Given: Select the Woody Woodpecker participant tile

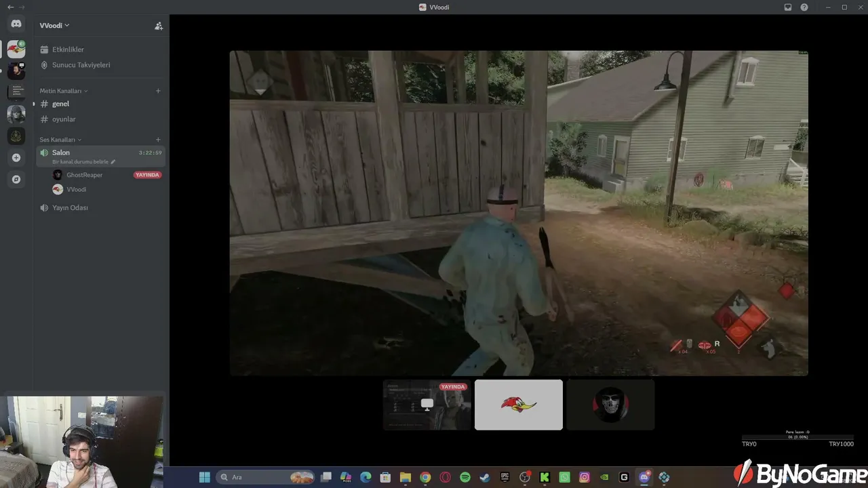Looking at the screenshot, I should coord(519,405).
